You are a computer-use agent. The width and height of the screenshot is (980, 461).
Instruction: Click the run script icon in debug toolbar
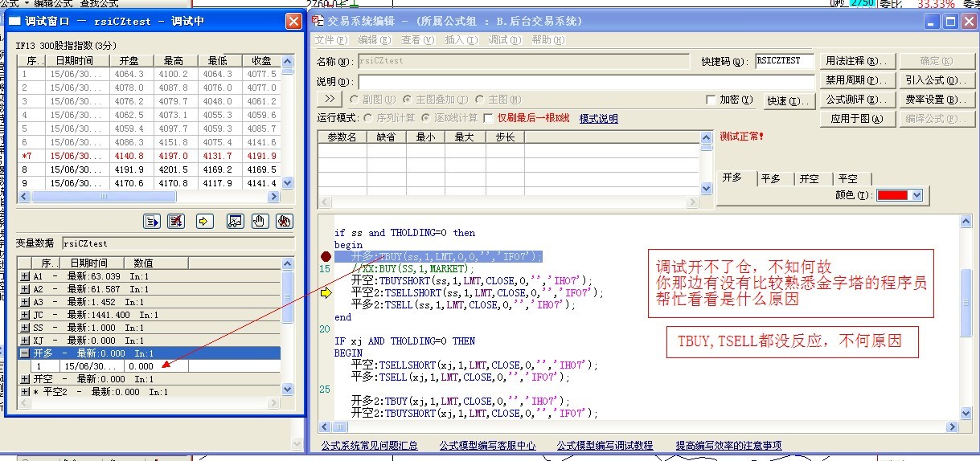point(152,221)
